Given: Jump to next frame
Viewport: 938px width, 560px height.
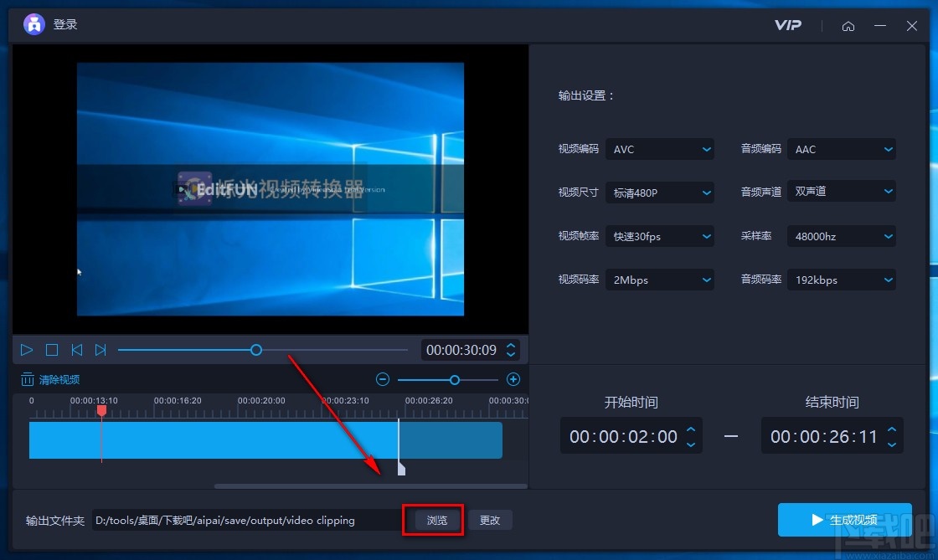Looking at the screenshot, I should 100,350.
